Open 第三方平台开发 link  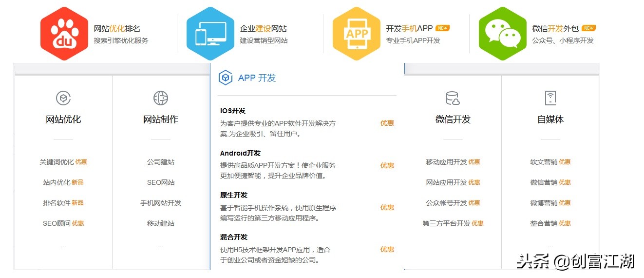click(446, 223)
